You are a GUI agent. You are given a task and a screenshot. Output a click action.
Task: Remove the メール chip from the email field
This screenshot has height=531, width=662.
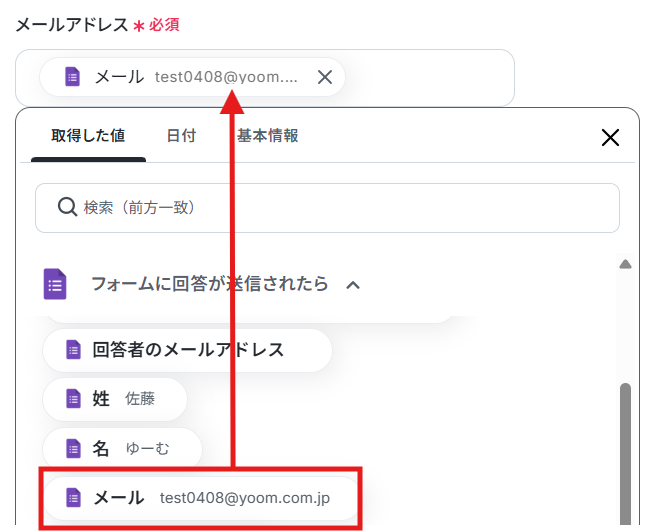point(325,77)
